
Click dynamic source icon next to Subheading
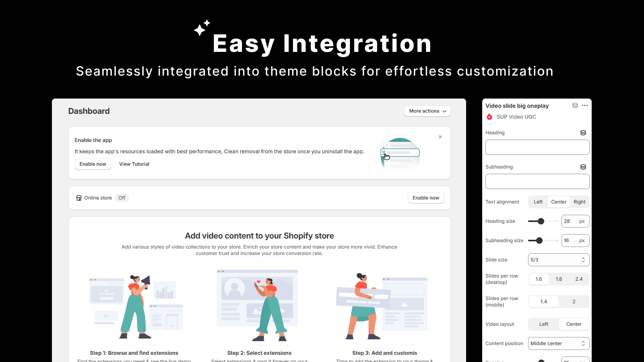point(583,167)
